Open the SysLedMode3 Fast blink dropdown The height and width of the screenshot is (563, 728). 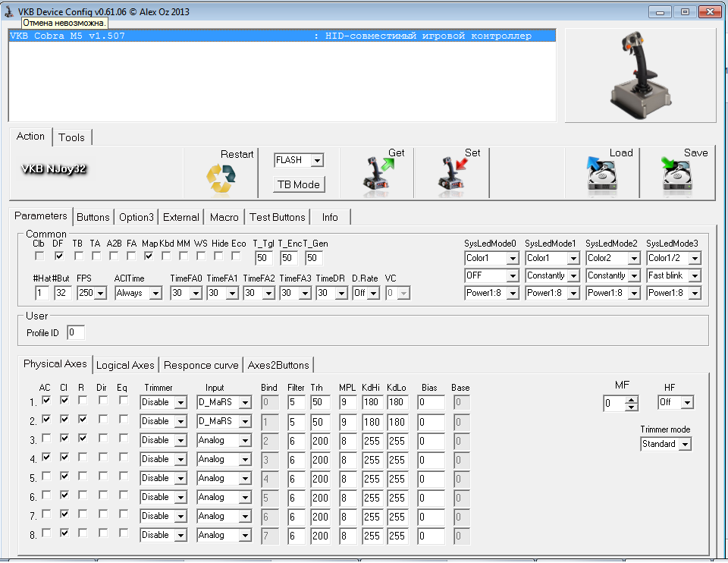695,276
